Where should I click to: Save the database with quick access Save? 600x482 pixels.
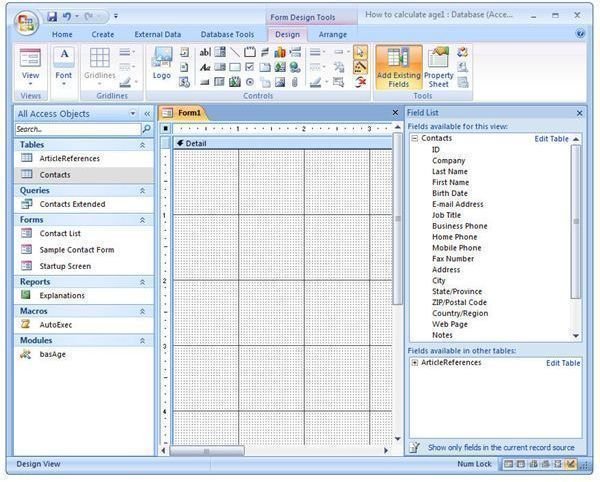point(52,16)
